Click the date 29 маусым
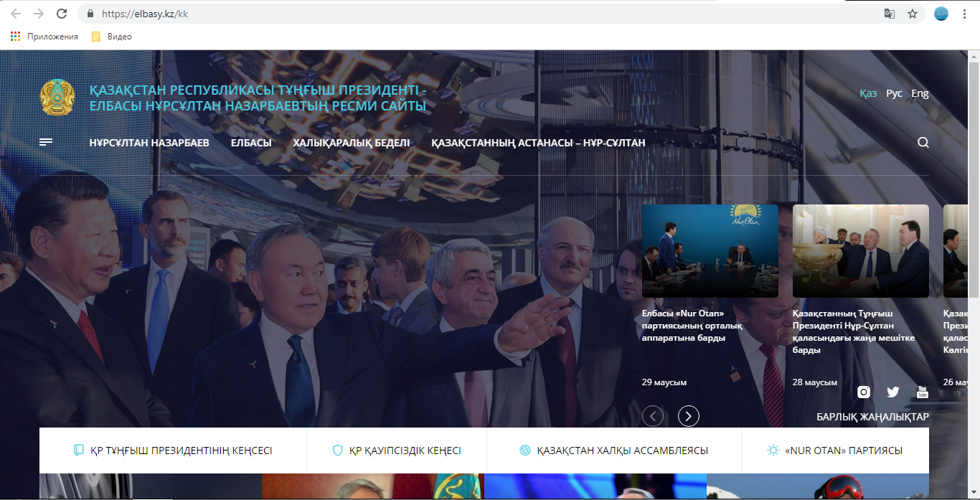This screenshot has width=980, height=500. (664, 382)
